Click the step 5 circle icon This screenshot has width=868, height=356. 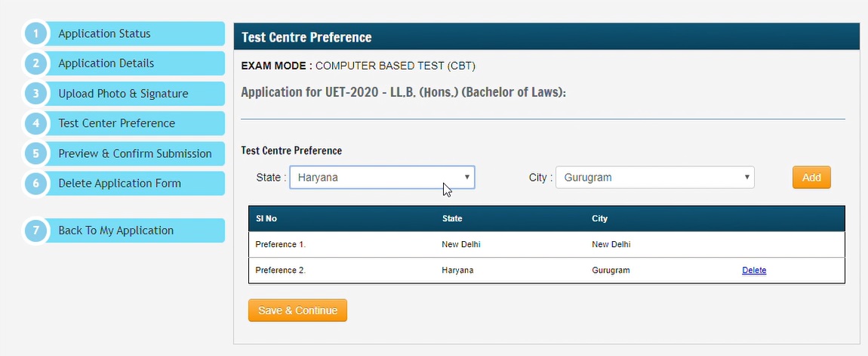[35, 153]
